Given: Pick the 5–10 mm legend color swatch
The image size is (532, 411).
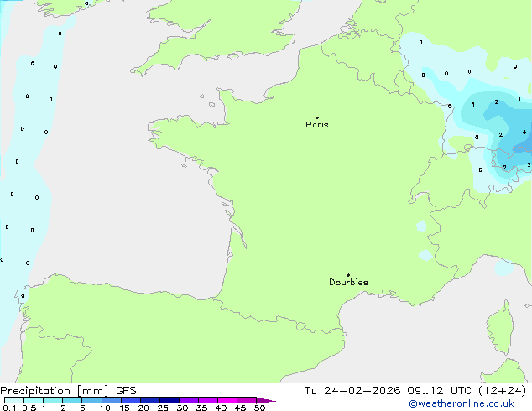Looking at the screenshot, I should [92, 400].
